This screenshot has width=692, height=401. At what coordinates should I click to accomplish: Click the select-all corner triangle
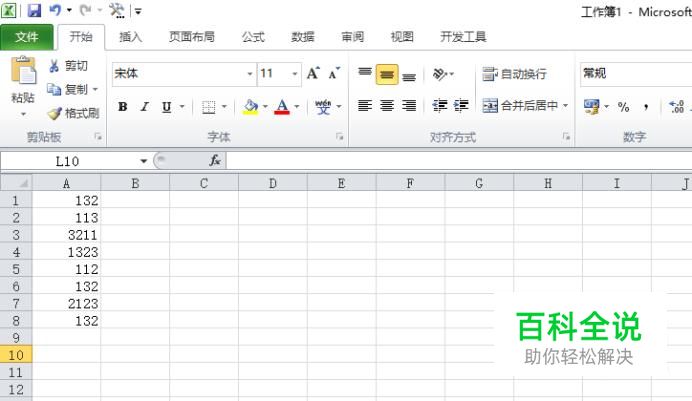point(16,183)
